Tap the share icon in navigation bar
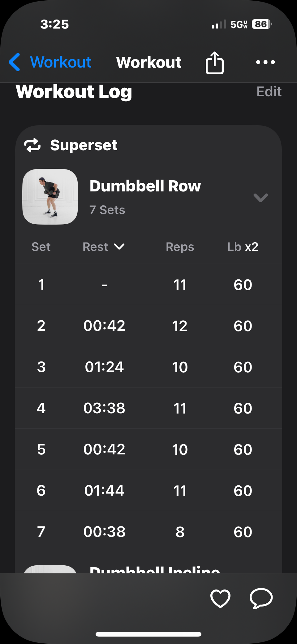Screen dimensions: 297x644 [214, 63]
